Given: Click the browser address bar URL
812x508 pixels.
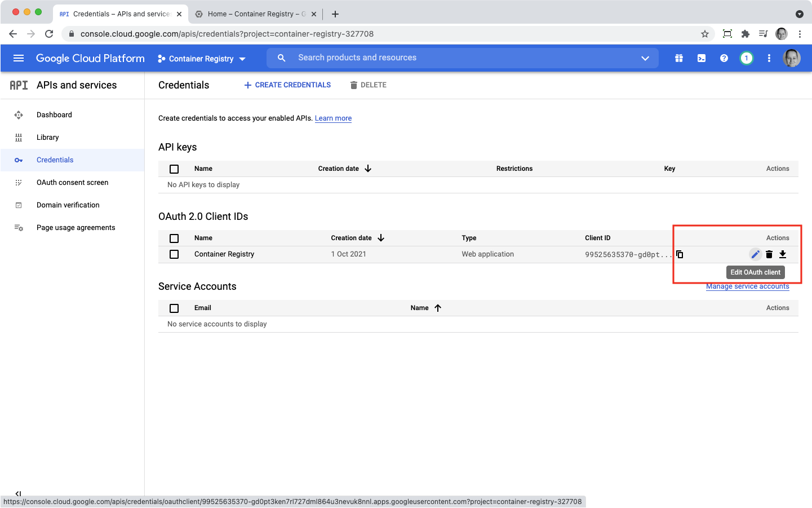Looking at the screenshot, I should tap(227, 34).
